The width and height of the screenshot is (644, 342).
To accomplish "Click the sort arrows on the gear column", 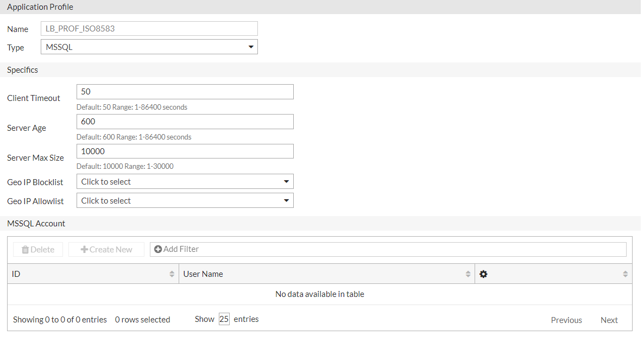I will coord(624,274).
